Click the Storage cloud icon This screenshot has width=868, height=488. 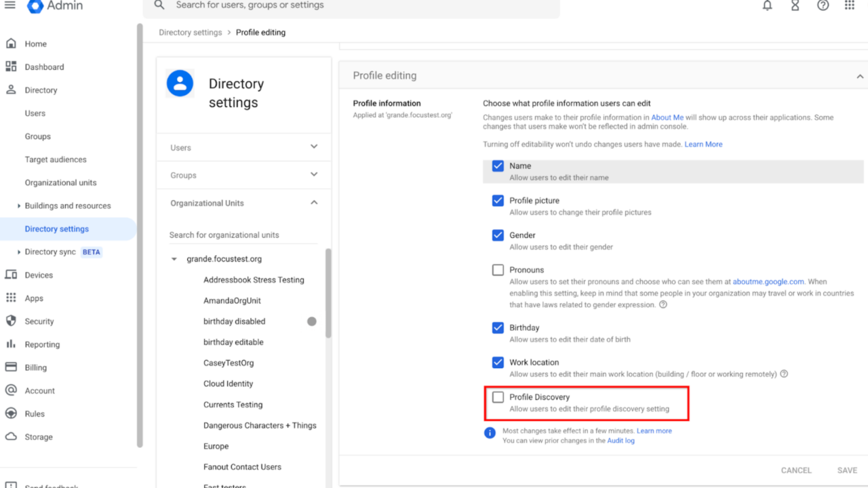pyautogui.click(x=11, y=436)
